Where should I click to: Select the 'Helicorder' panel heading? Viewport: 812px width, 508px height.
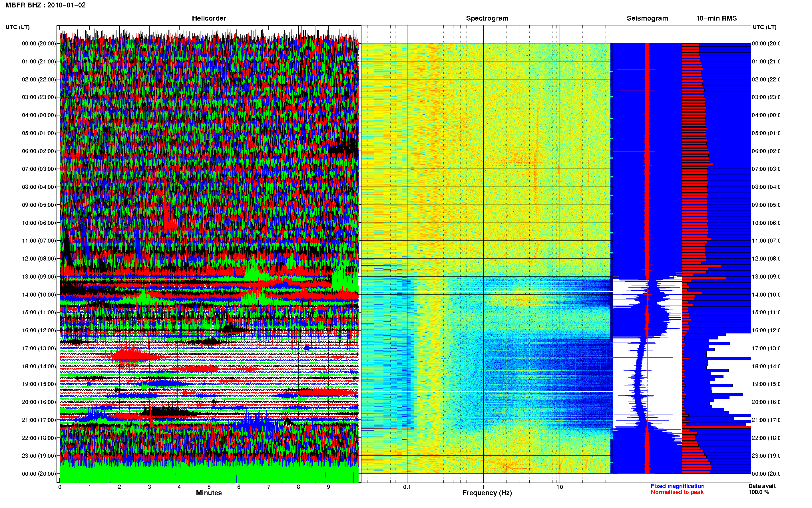(x=209, y=18)
